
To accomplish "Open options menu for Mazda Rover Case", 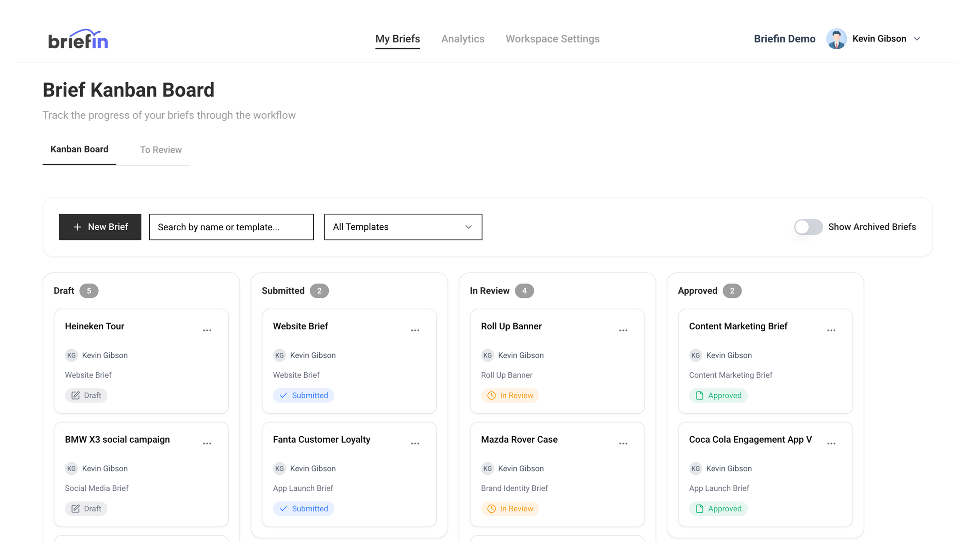I will 623,443.
